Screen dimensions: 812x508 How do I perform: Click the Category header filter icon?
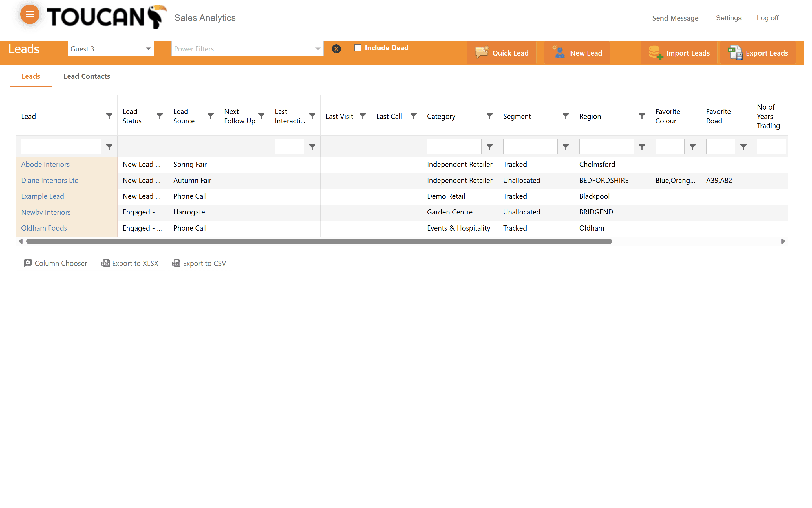(x=489, y=116)
